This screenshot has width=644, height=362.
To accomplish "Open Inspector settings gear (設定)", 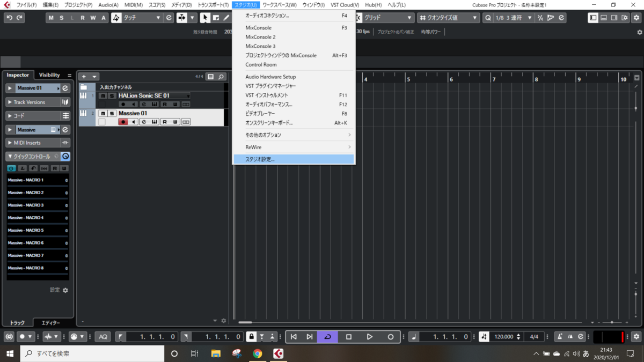I will click(65, 290).
